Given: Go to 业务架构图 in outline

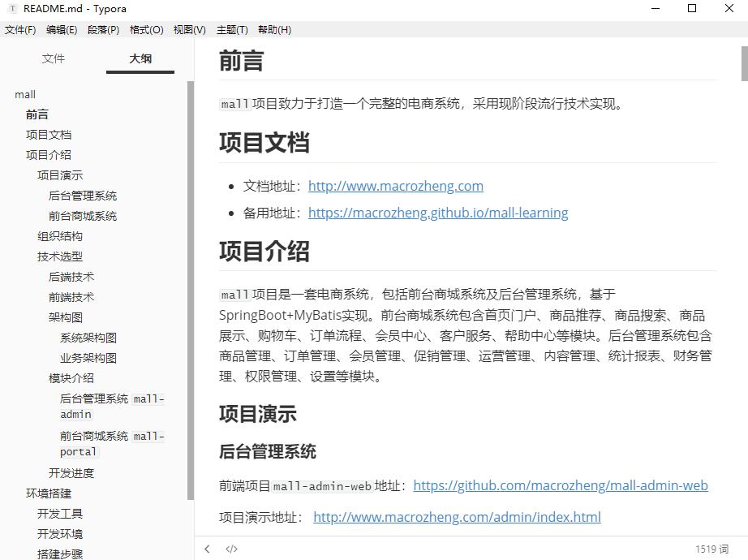Looking at the screenshot, I should [x=88, y=358].
